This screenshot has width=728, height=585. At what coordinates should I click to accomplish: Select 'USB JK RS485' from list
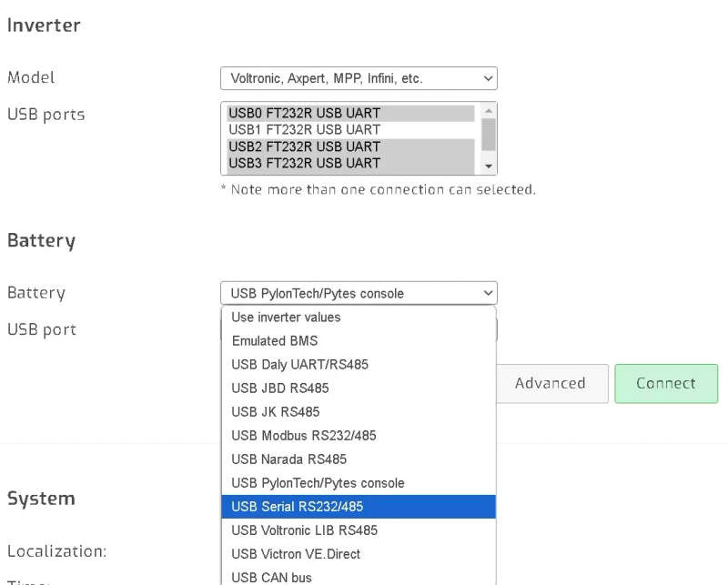tap(359, 412)
